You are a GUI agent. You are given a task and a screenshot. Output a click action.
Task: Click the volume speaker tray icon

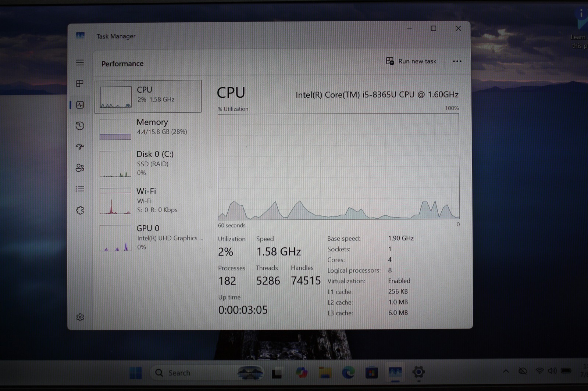(552, 371)
